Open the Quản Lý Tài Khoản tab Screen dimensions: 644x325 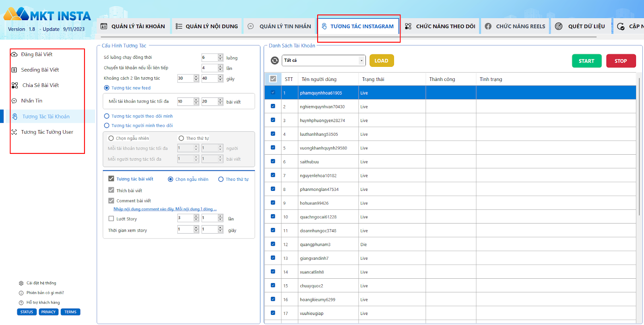pyautogui.click(x=134, y=26)
